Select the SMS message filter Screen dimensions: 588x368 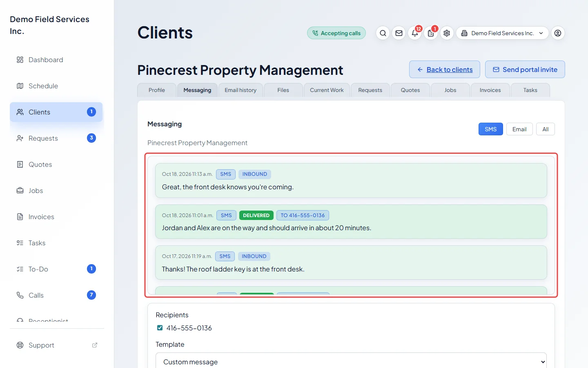[490, 129]
